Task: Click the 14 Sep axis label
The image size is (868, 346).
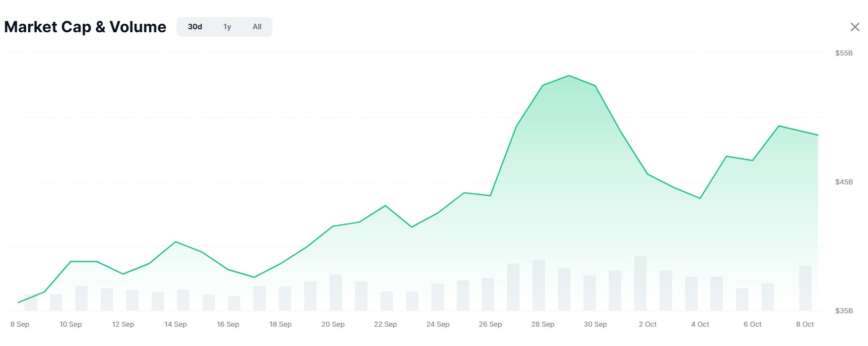Action: (176, 324)
